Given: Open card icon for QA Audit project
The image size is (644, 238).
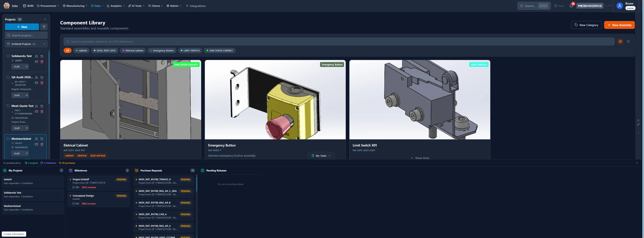Looking at the screenshot, I should (x=37, y=83).
